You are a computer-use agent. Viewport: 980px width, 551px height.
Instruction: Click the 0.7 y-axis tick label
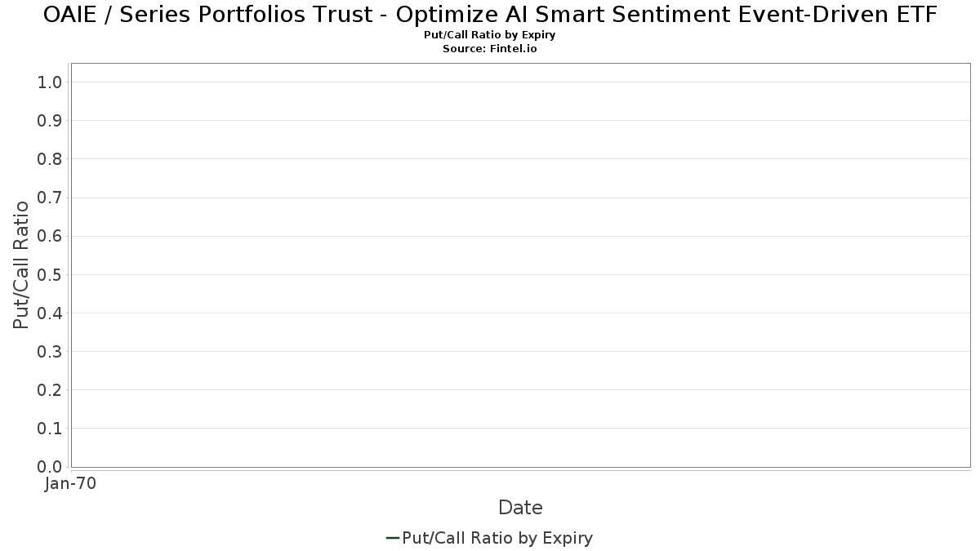[50, 198]
